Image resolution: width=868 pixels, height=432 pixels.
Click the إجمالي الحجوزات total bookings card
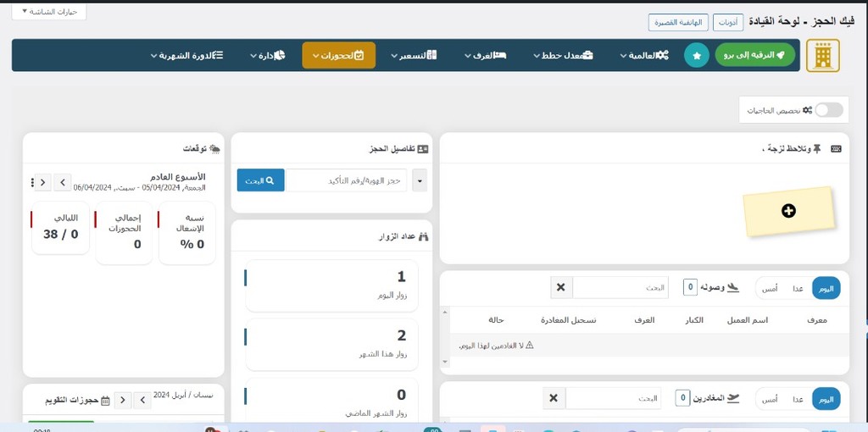click(124, 233)
